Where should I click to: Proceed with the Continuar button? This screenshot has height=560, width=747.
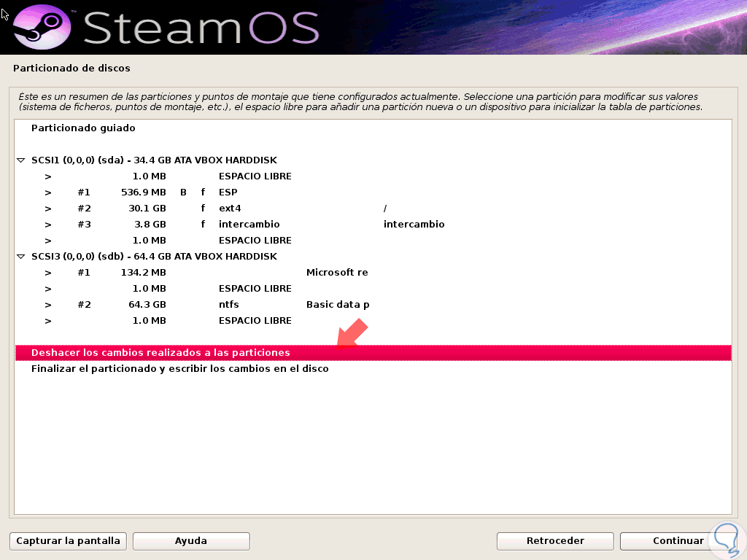pyautogui.click(x=678, y=541)
